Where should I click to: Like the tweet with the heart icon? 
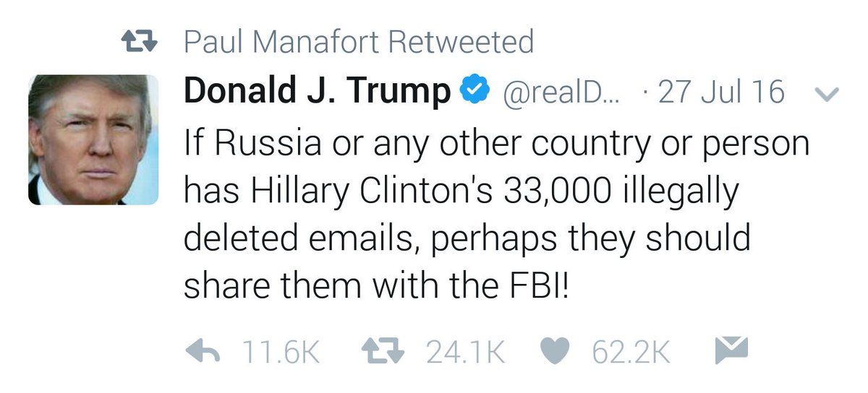pyautogui.click(x=558, y=352)
